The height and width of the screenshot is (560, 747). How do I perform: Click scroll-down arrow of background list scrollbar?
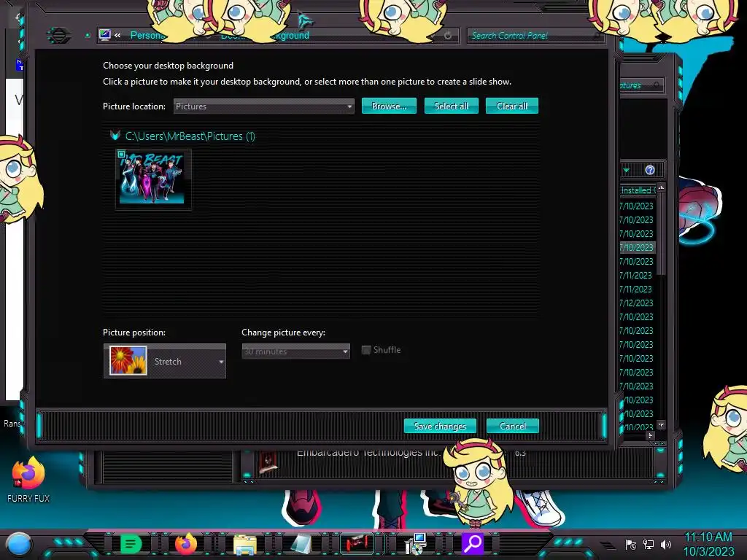[x=661, y=424]
